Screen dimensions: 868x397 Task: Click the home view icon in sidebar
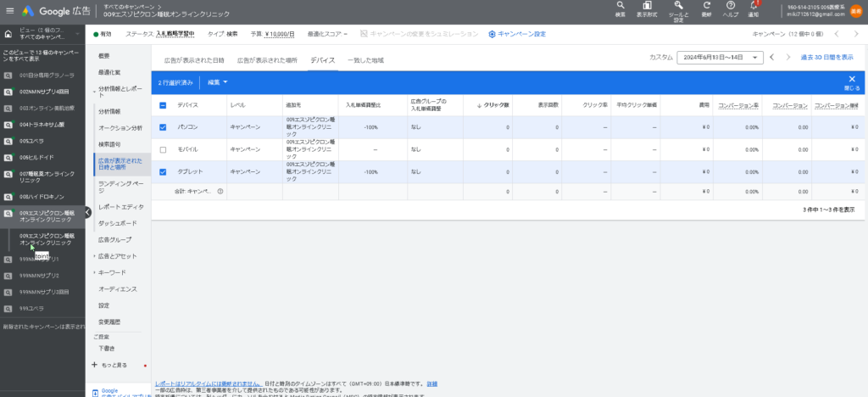(x=8, y=34)
